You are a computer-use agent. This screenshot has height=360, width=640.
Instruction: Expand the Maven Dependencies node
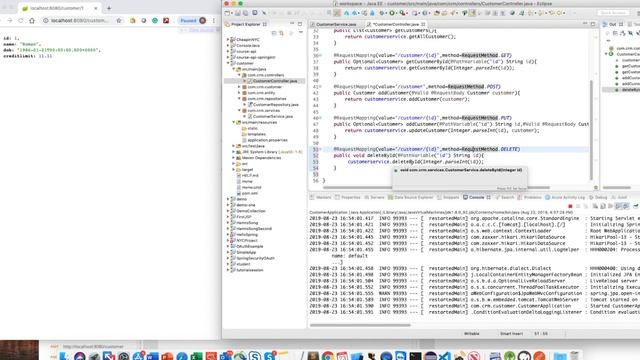(x=234, y=158)
